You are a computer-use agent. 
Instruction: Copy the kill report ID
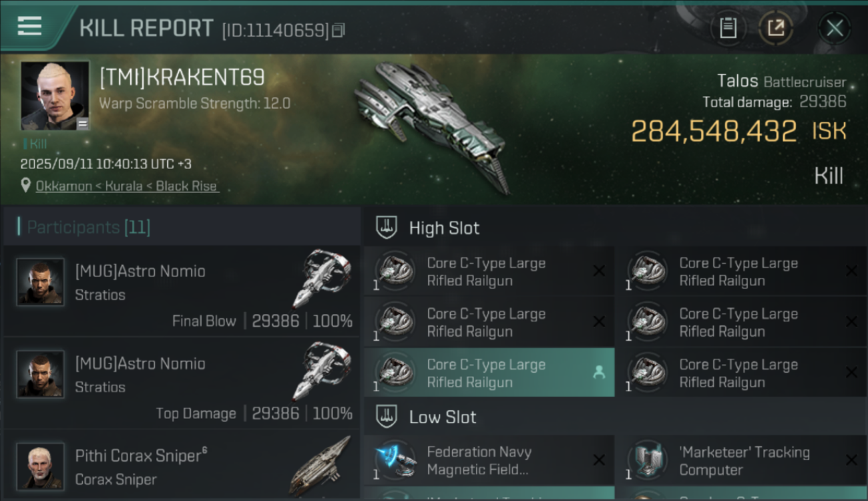(339, 30)
